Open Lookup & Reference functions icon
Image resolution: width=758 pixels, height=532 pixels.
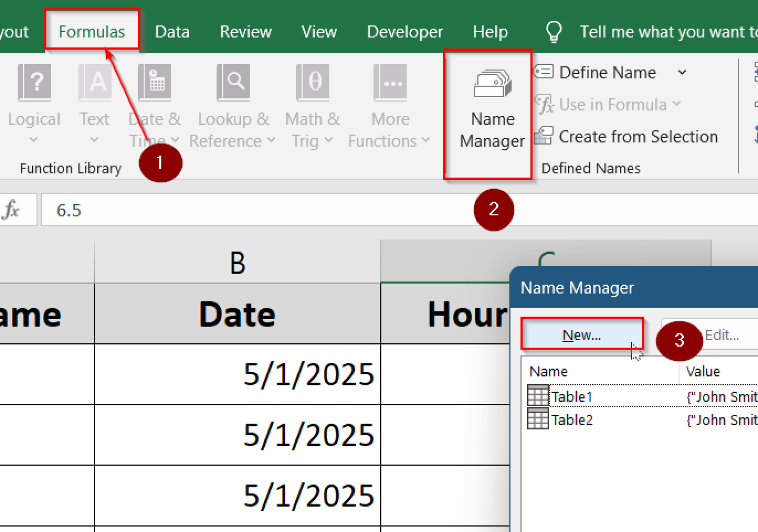(x=233, y=83)
